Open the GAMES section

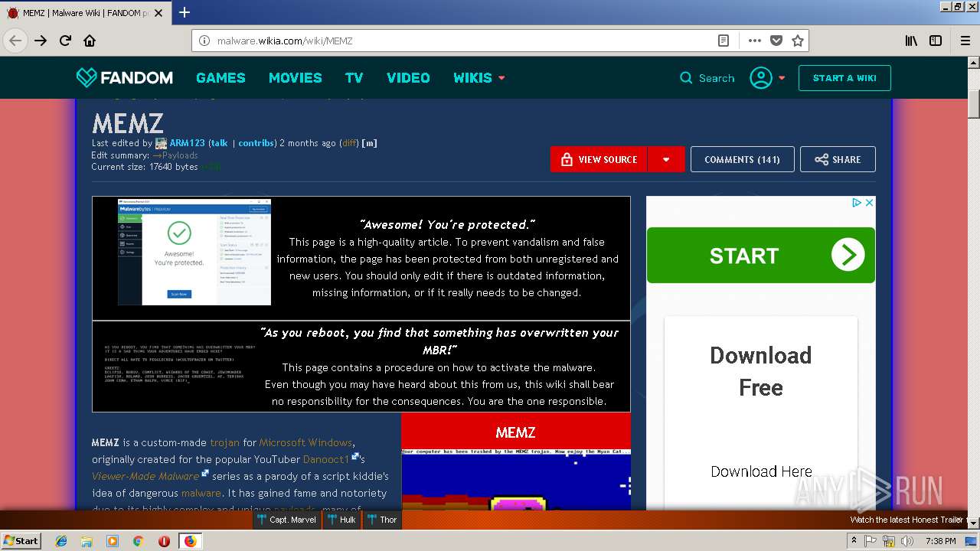pyautogui.click(x=220, y=77)
